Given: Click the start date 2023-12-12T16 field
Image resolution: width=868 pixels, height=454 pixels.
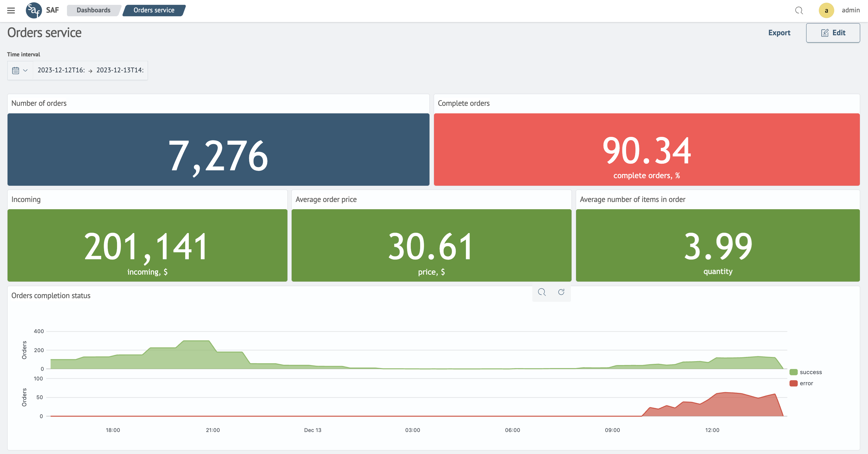Looking at the screenshot, I should 61,70.
